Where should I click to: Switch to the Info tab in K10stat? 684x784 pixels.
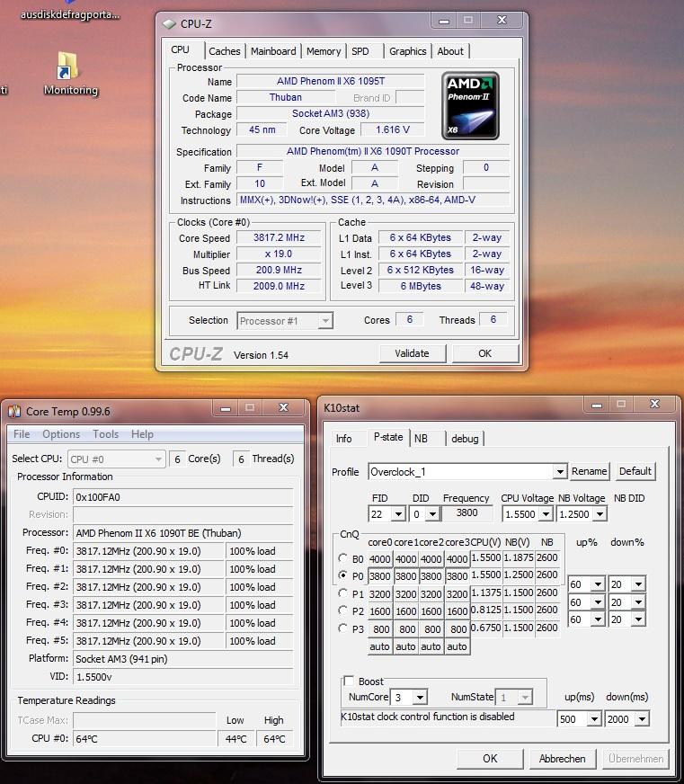tap(343, 439)
